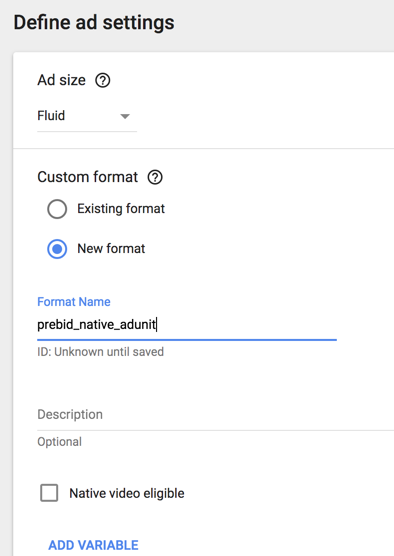The width and height of the screenshot is (394, 556).
Task: Select the Existing format radio button
Action: pyautogui.click(x=57, y=209)
